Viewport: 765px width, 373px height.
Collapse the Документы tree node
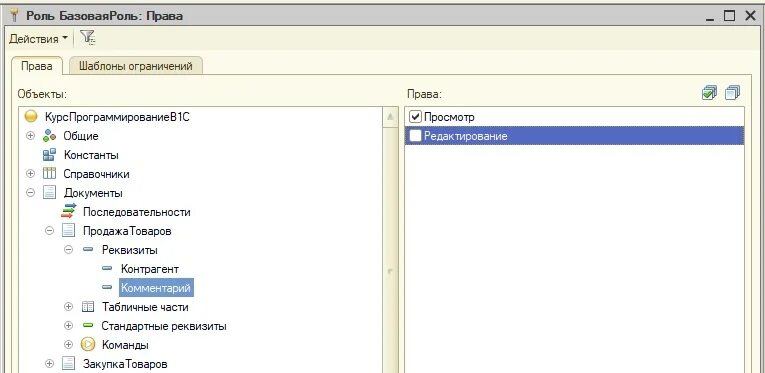tap(30, 193)
